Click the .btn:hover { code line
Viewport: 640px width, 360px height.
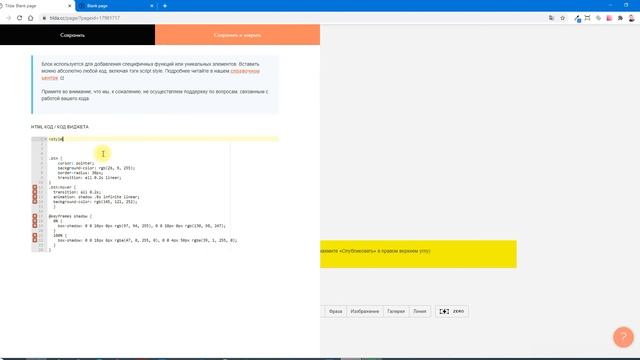(62, 187)
